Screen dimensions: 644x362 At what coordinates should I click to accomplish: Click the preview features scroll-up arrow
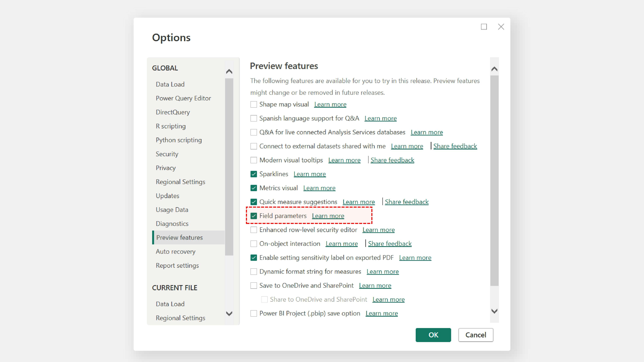click(494, 69)
